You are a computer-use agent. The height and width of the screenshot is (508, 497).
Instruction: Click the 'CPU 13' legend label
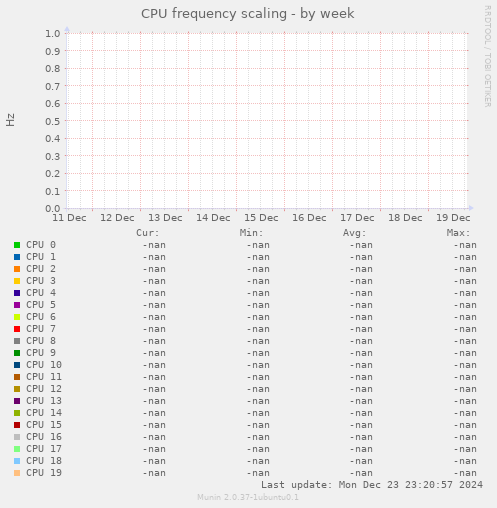44,401
